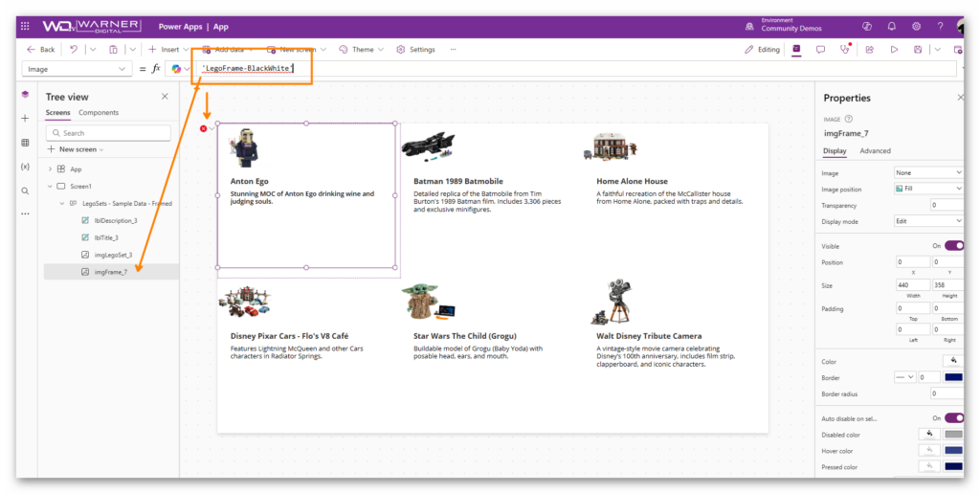Image resolution: width=980 pixels, height=494 pixels.
Task: Switch to the Advanced properties tab
Action: point(875,150)
